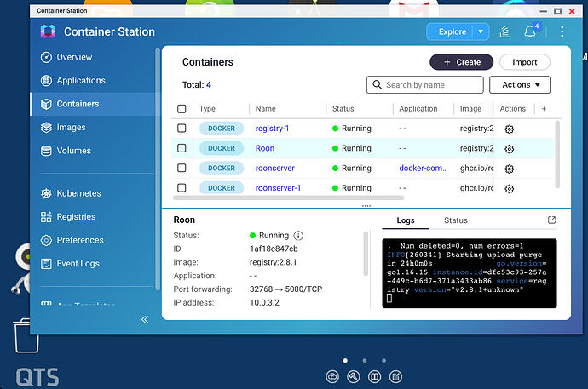Open the Actions dropdown
This screenshot has width=588, height=389.
click(x=520, y=85)
